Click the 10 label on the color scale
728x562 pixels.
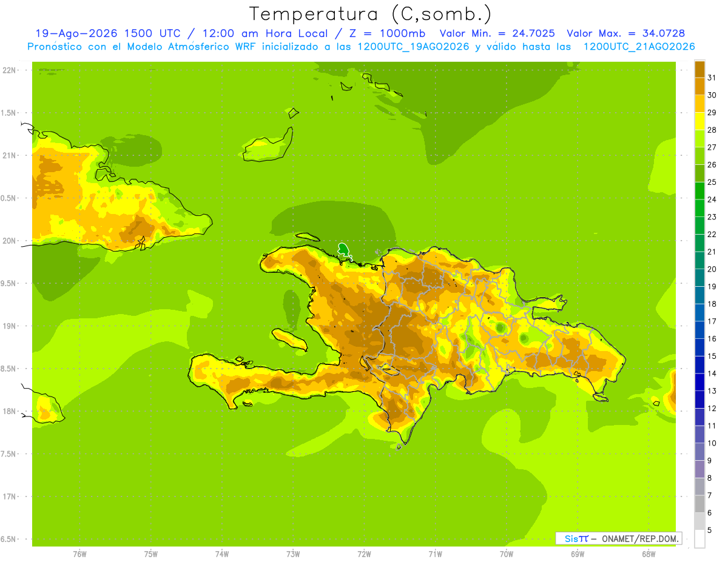coord(712,443)
